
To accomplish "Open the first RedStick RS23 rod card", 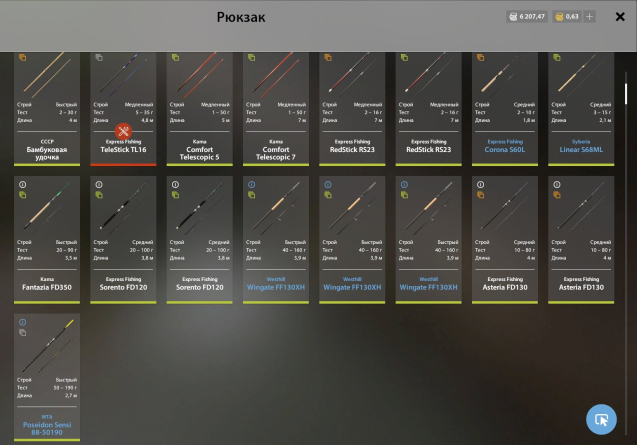I will 352,109.
